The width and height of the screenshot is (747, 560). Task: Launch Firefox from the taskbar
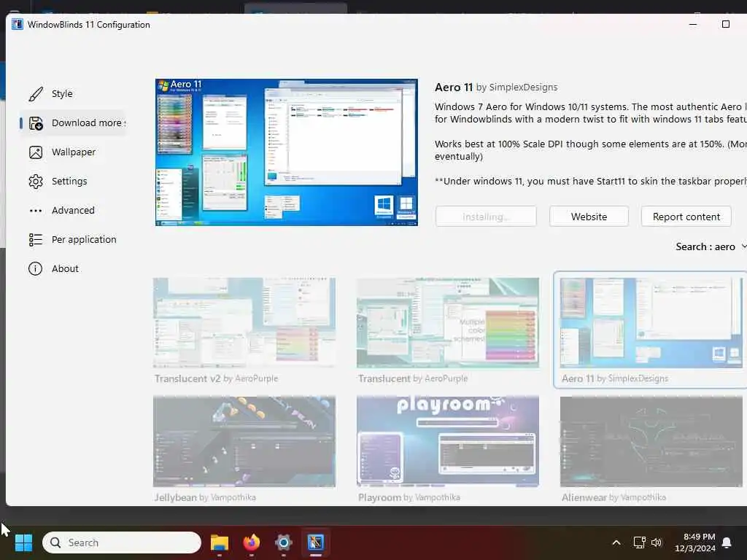click(x=252, y=542)
